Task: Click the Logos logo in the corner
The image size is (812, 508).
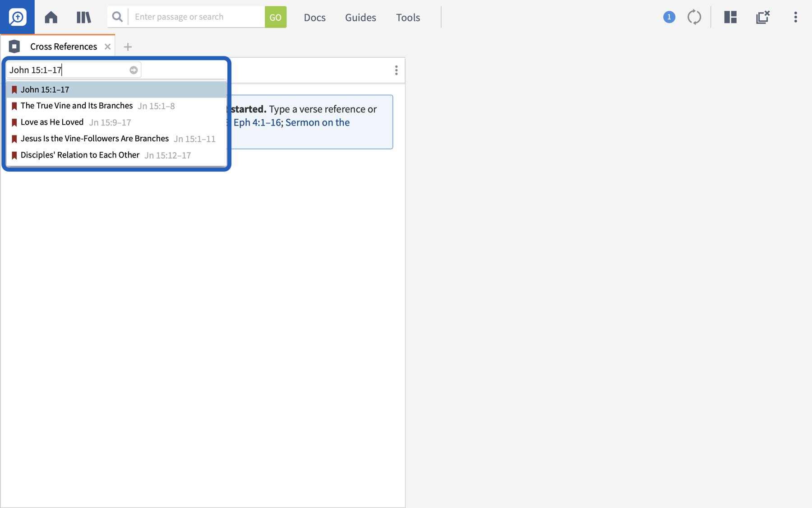Action: (x=16, y=17)
